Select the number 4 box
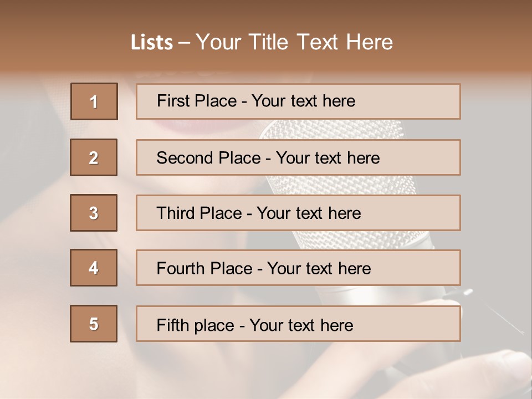The height and width of the screenshot is (399, 532). click(x=94, y=268)
